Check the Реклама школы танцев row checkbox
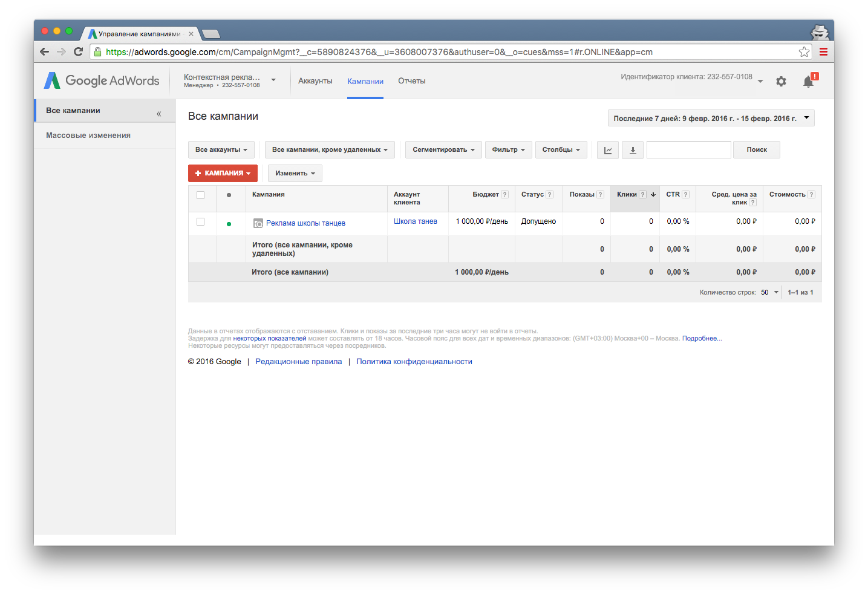The height and width of the screenshot is (594, 868). pyautogui.click(x=201, y=222)
